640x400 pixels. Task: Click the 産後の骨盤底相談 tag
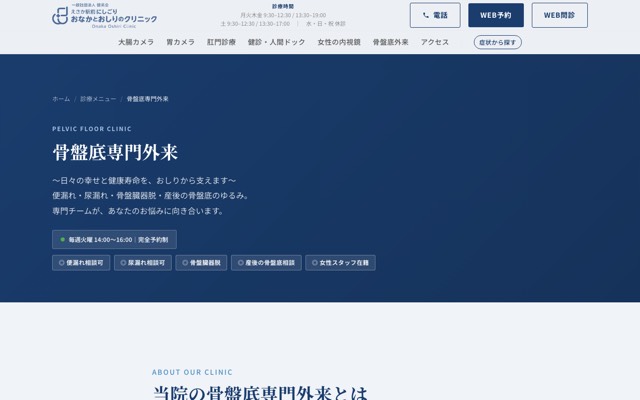tap(267, 263)
